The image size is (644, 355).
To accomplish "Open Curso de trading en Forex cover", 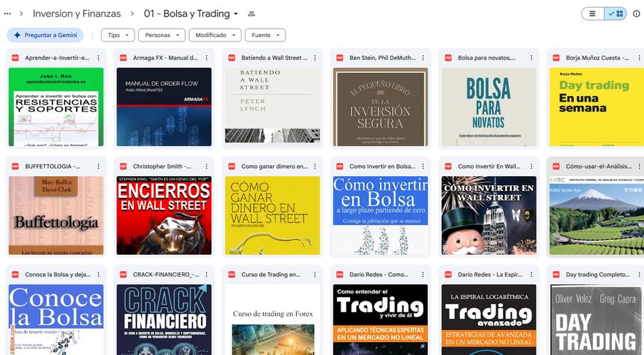I will [273, 320].
